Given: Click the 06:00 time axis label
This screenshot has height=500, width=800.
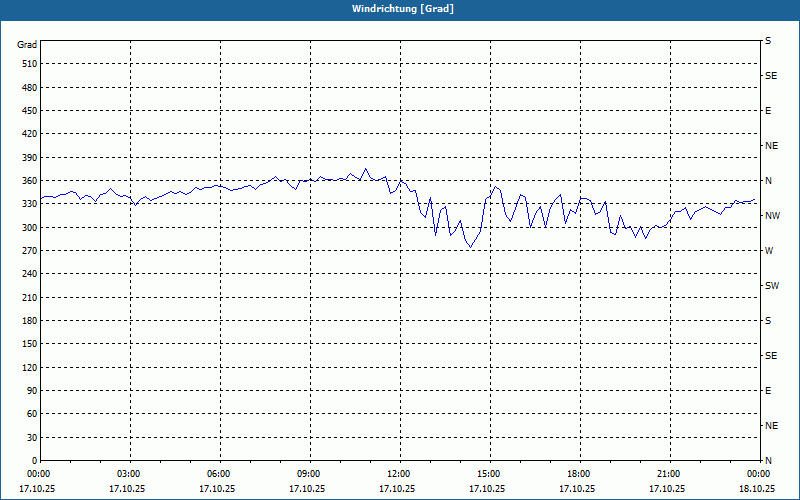Looking at the screenshot, I should coord(218,474).
